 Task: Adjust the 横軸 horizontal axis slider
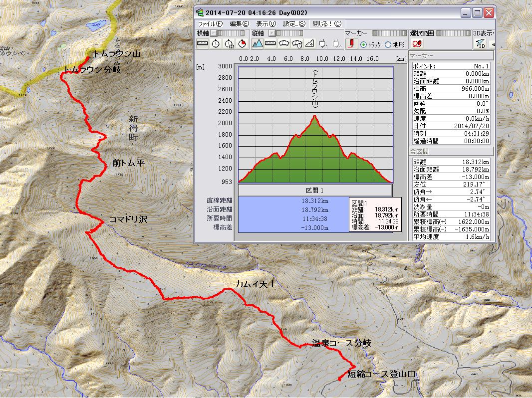coord(231,33)
